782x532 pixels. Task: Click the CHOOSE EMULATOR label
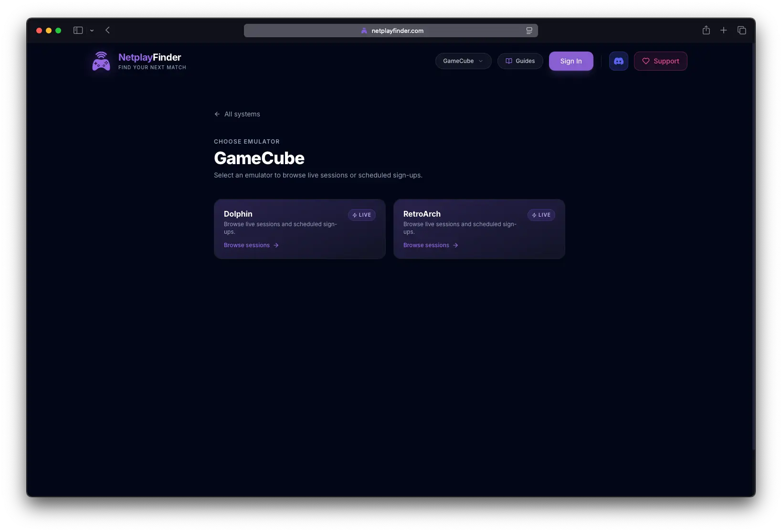click(247, 142)
